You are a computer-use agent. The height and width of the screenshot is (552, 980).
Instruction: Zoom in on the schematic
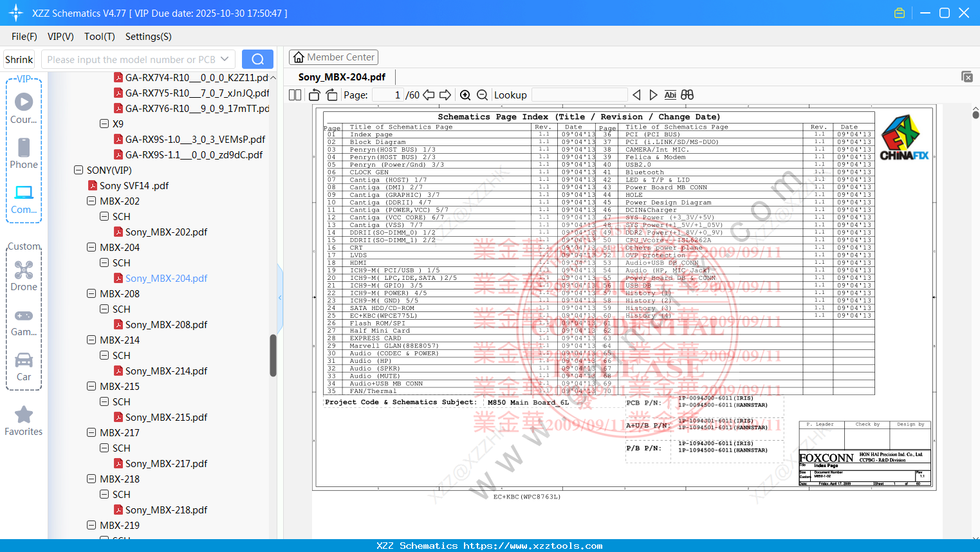(x=465, y=95)
